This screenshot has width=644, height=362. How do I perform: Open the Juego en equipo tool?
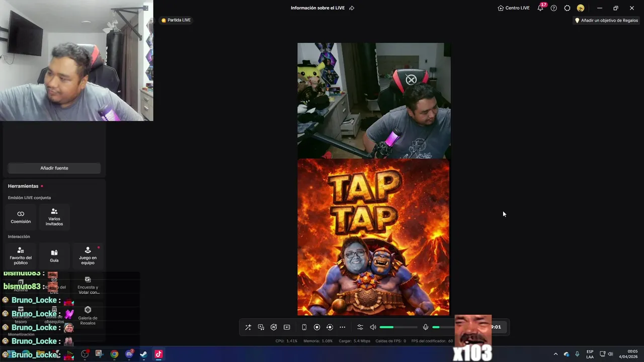click(88, 256)
